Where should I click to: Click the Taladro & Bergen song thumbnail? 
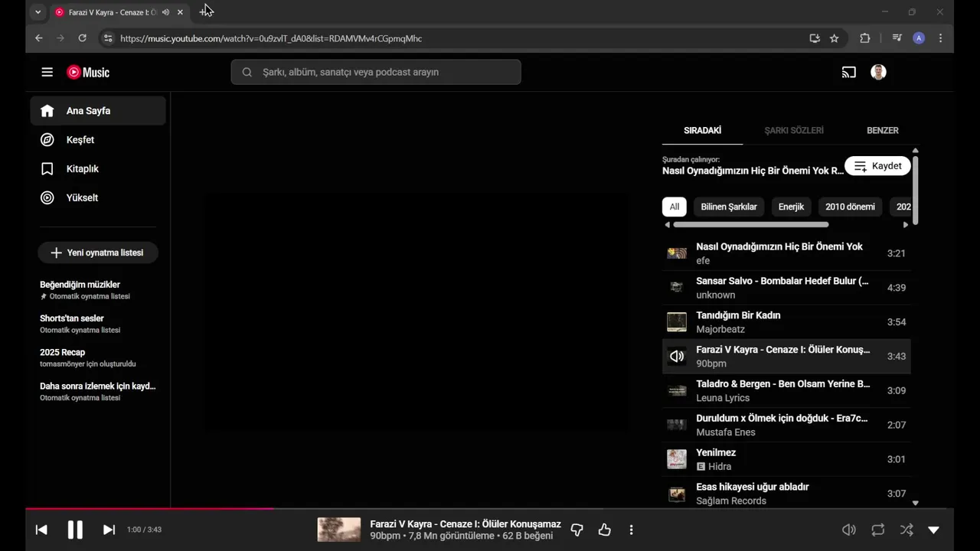coord(677,390)
